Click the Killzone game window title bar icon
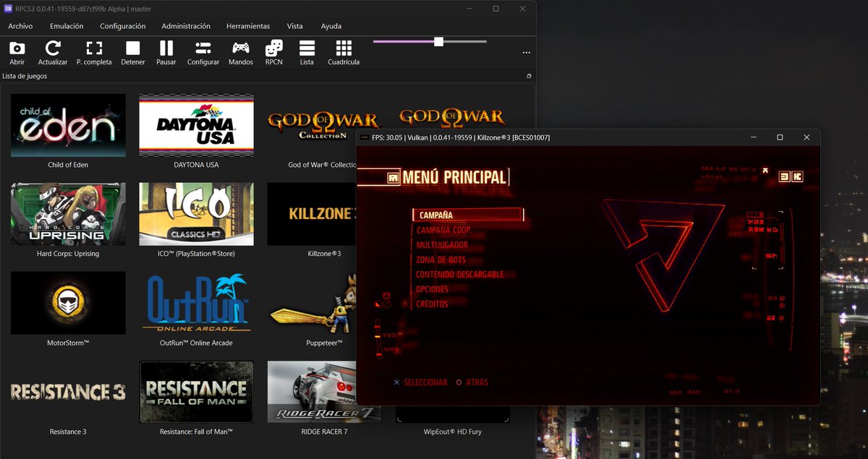868x459 pixels. tap(364, 137)
